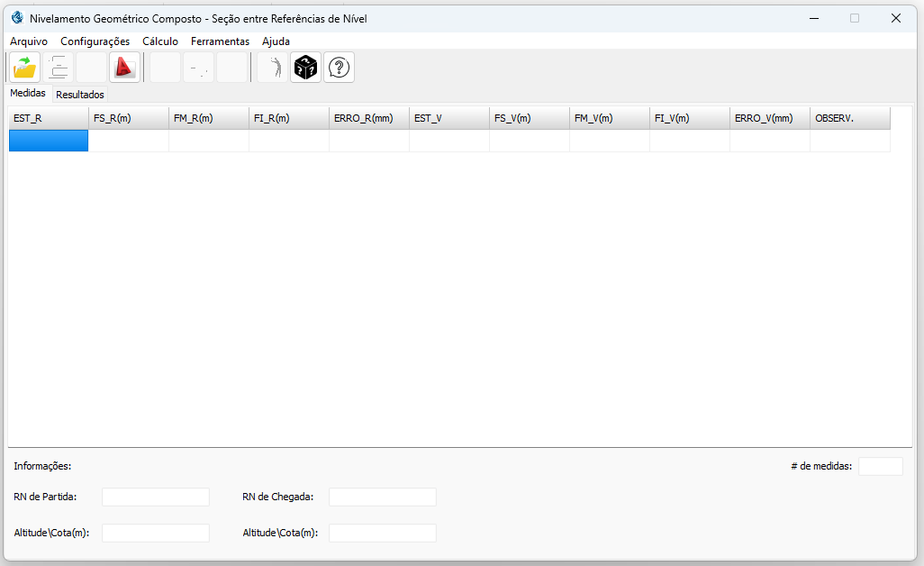This screenshot has height=566, width=924.
Task: Open the Ferramentas menu
Action: [220, 41]
